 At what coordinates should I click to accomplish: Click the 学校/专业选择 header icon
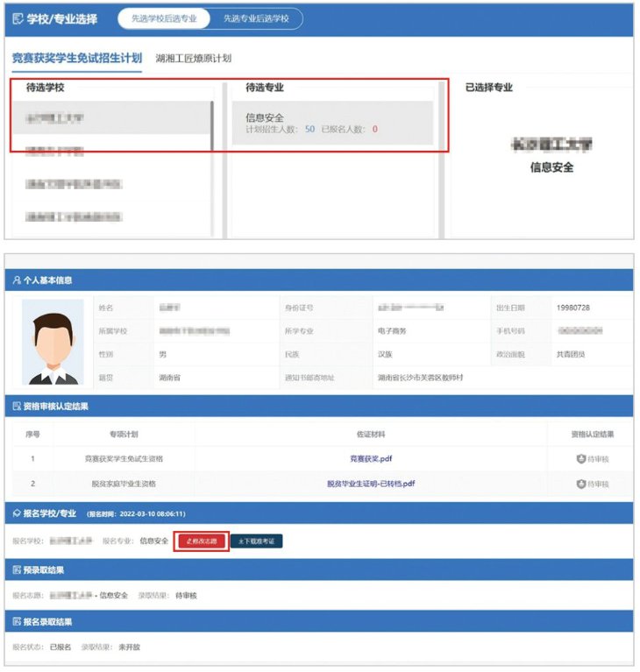tap(18, 19)
